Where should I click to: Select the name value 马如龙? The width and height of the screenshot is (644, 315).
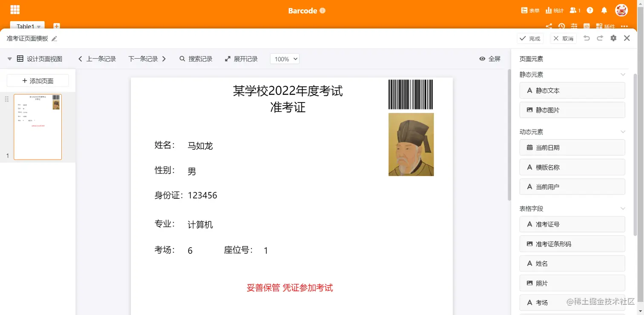click(x=200, y=146)
